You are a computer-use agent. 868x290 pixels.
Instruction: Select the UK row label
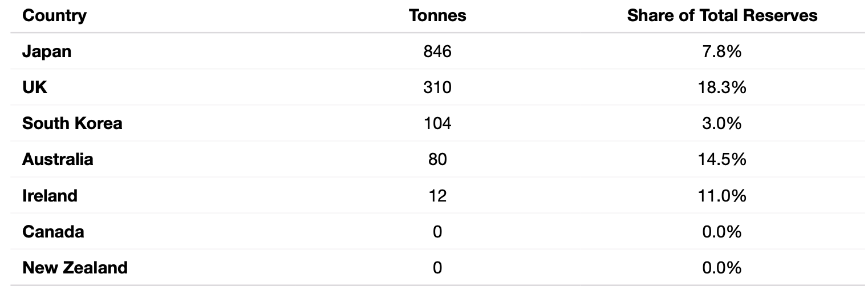35,87
